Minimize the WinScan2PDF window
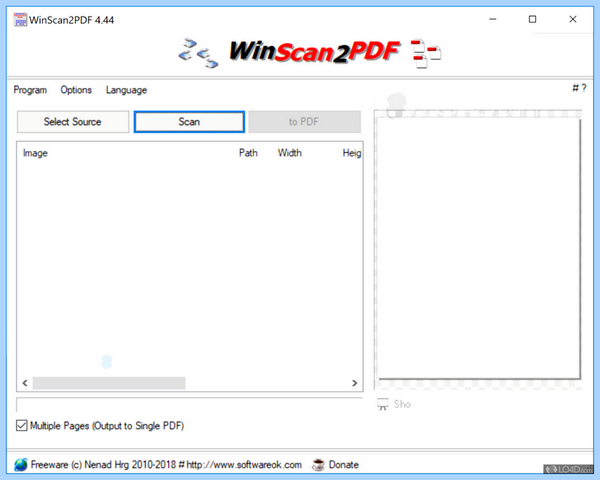Screen dimensions: 600x480 coord(493,19)
